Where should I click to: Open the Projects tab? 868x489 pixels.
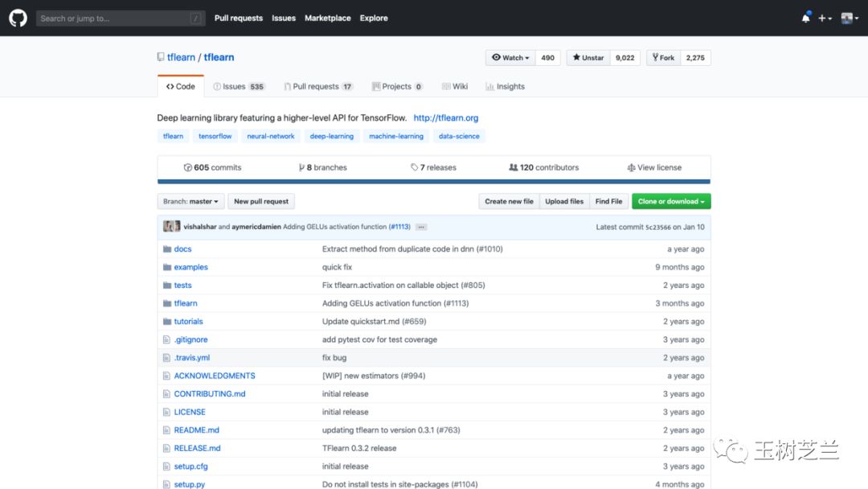(398, 86)
